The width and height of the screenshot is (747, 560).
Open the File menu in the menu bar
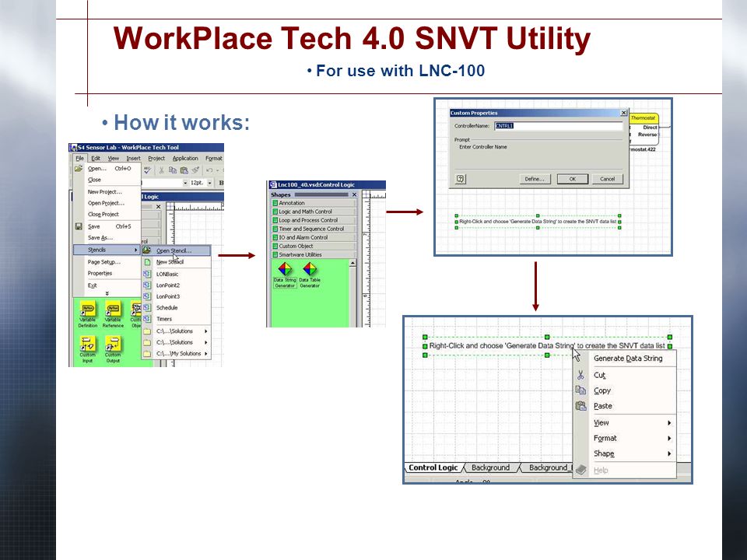click(x=79, y=158)
